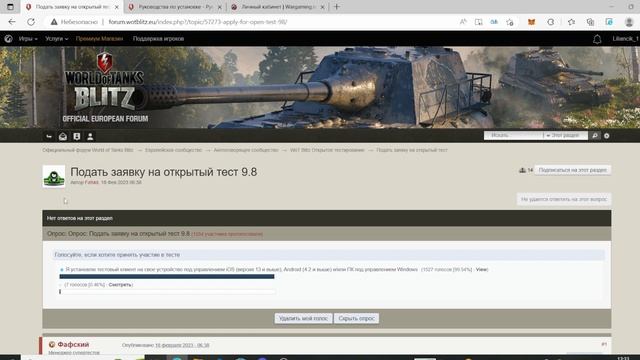Click the forum search magnifier button
Screen dimensions: 640x360
click(x=595, y=136)
